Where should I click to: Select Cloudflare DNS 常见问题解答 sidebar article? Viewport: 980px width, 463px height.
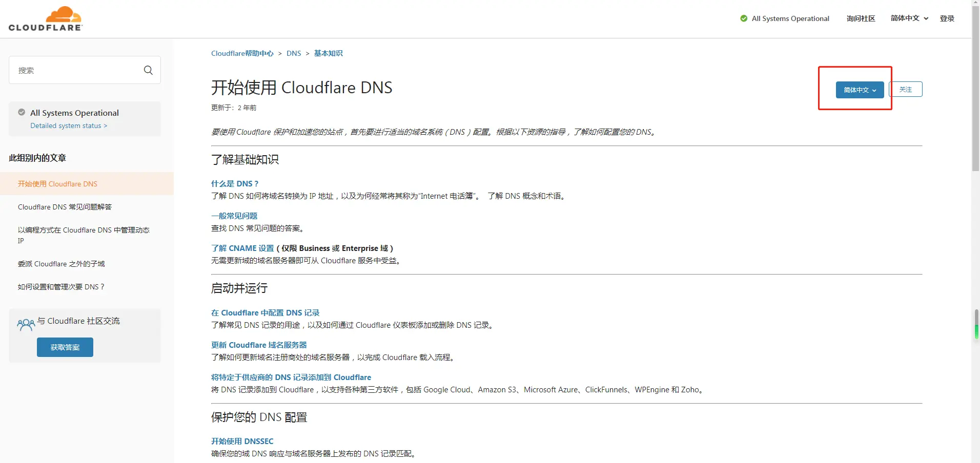click(x=65, y=207)
